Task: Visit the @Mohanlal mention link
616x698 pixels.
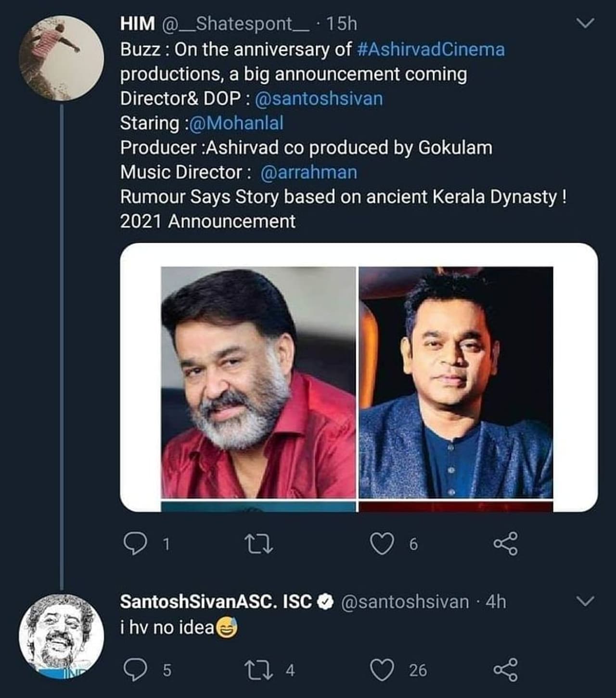Action: pyautogui.click(x=236, y=123)
